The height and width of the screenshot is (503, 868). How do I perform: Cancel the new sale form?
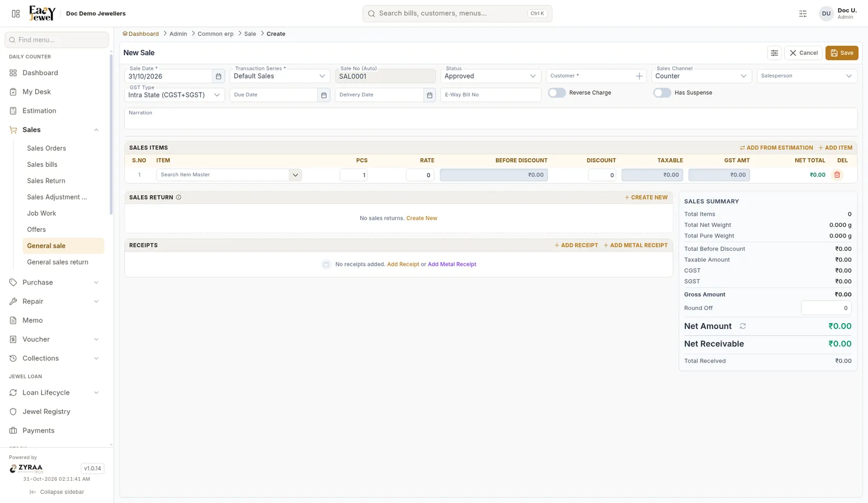[x=803, y=53]
